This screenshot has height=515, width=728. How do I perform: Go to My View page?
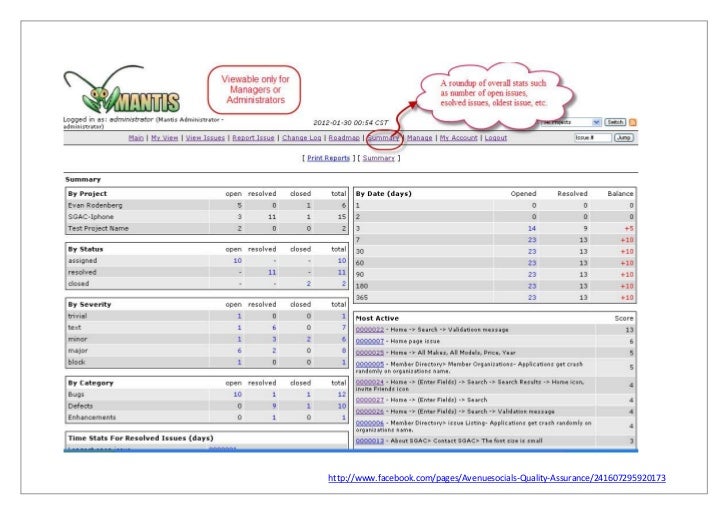tap(164, 138)
